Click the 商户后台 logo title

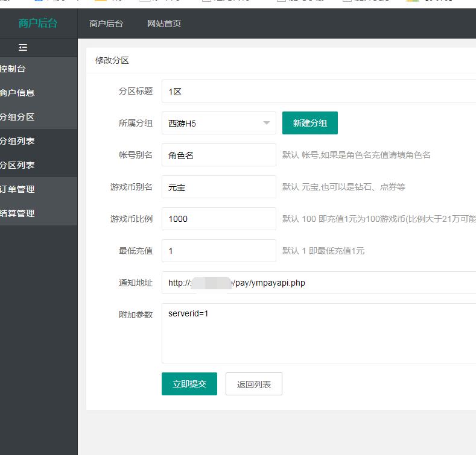tap(38, 24)
